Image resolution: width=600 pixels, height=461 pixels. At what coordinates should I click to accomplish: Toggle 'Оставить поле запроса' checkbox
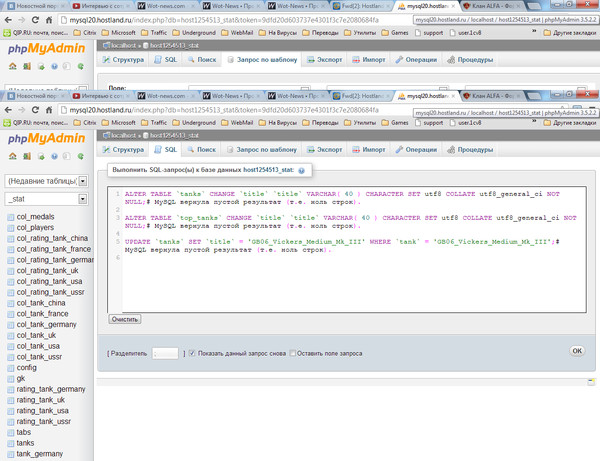coord(292,353)
